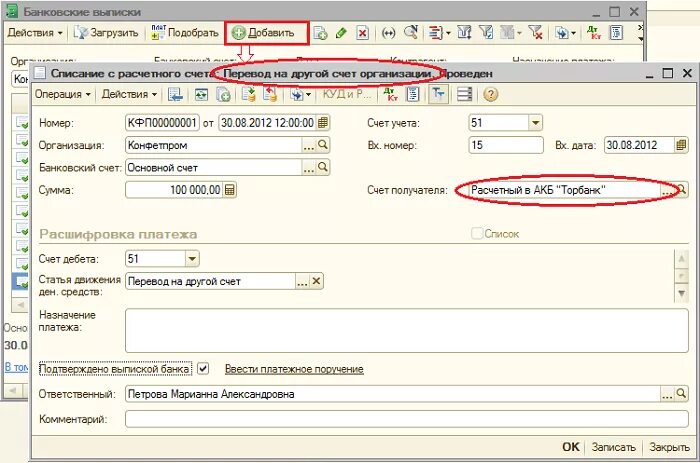Screen dimensions: 700x463
Task: Expand the Счет дебета dropdown
Action: pyautogui.click(x=192, y=259)
